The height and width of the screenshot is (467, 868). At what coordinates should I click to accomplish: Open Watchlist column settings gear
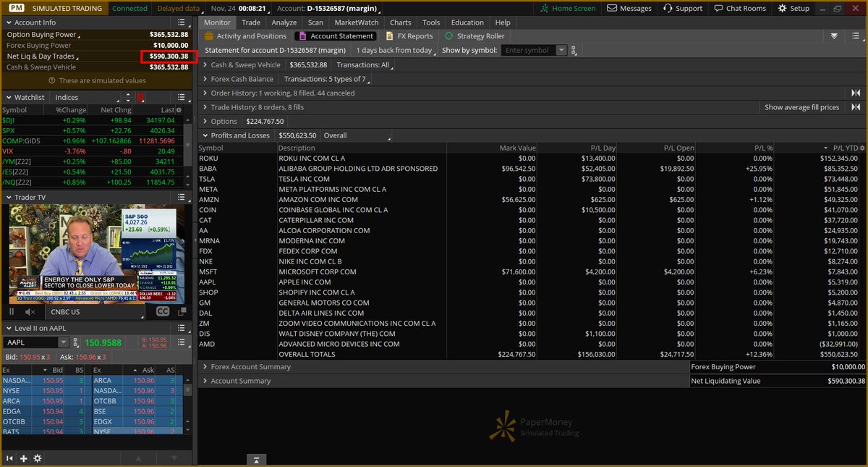(179, 109)
